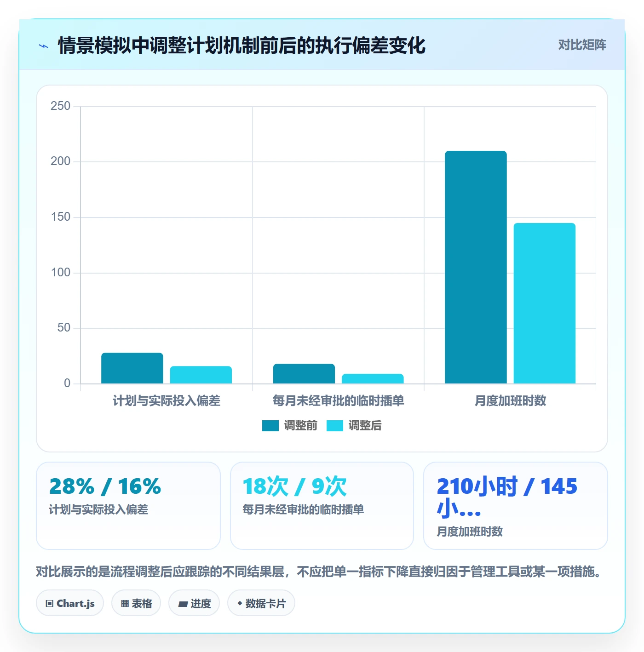Screen dimensions: 644x652
Task: Click the chart title 情景模拟中调整计划机制前后的执行偏差变化
Action: (x=241, y=46)
